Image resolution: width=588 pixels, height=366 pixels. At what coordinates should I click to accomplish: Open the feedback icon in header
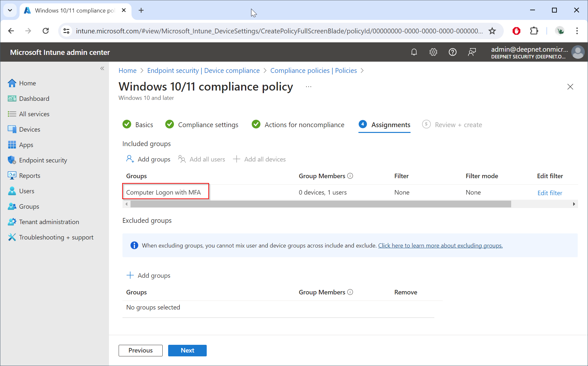click(x=472, y=52)
